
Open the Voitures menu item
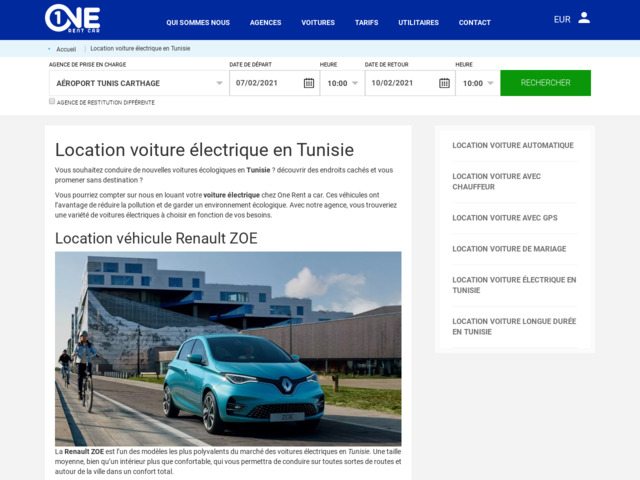coord(318,22)
